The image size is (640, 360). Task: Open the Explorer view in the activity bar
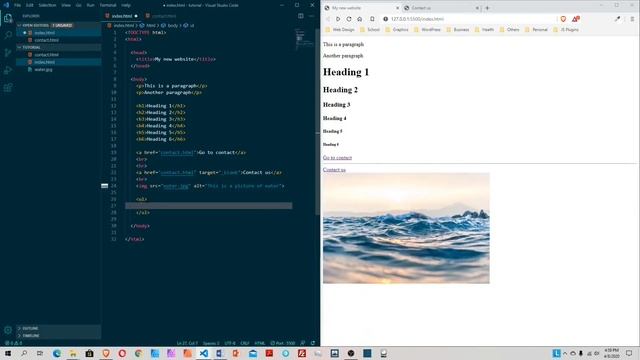8,18
